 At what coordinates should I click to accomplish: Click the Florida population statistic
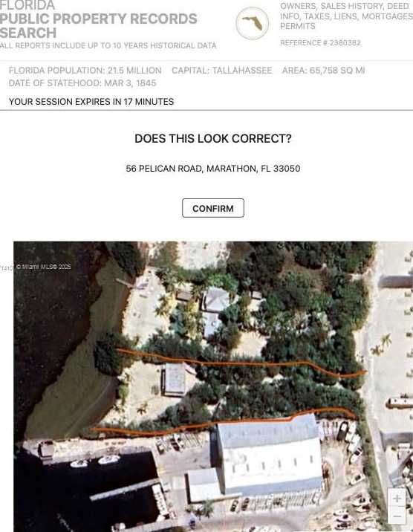(85, 71)
